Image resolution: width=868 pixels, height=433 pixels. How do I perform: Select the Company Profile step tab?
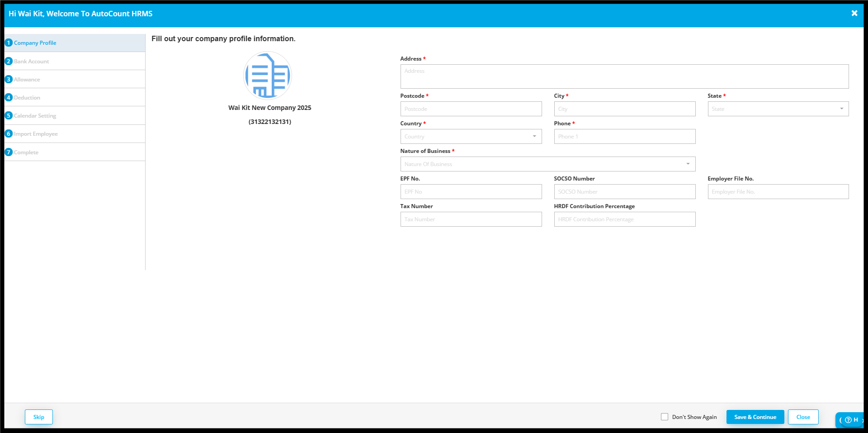75,43
